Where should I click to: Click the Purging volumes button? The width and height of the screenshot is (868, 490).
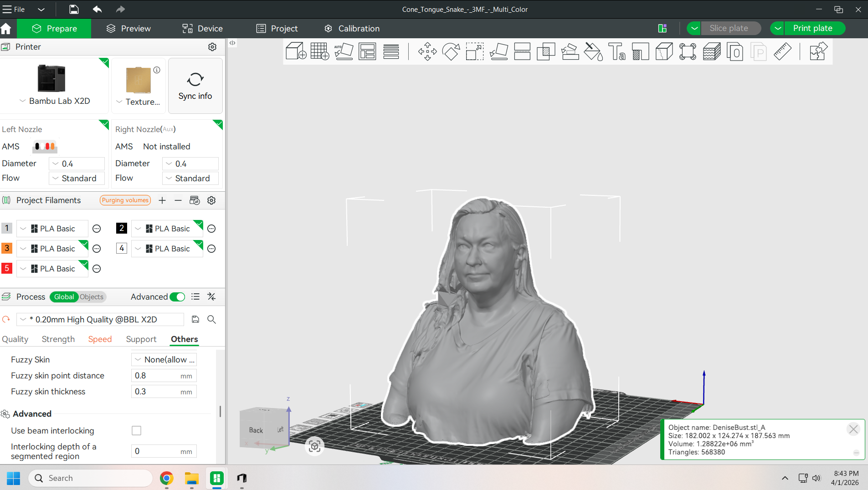125,200
